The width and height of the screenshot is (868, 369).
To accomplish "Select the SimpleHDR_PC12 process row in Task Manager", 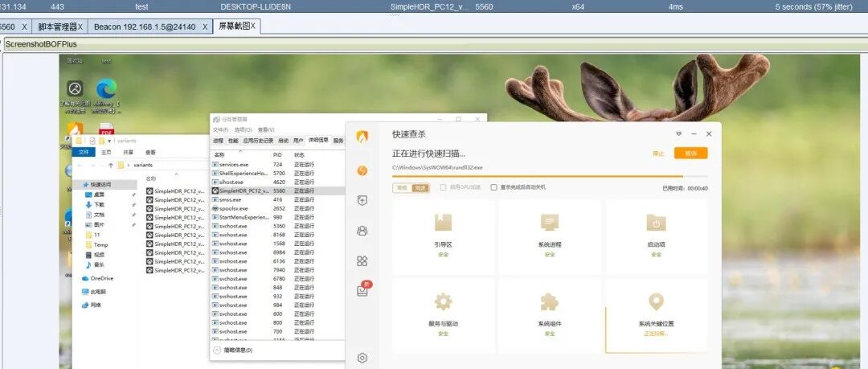I will [x=278, y=191].
